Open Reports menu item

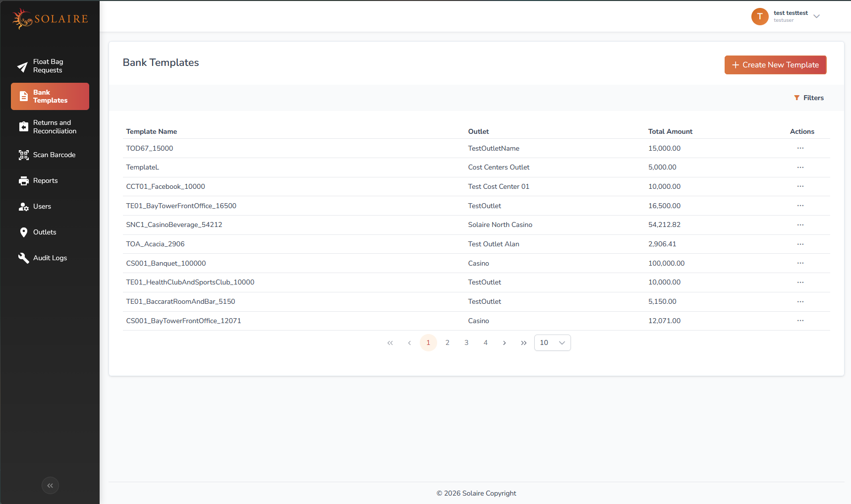click(50, 181)
